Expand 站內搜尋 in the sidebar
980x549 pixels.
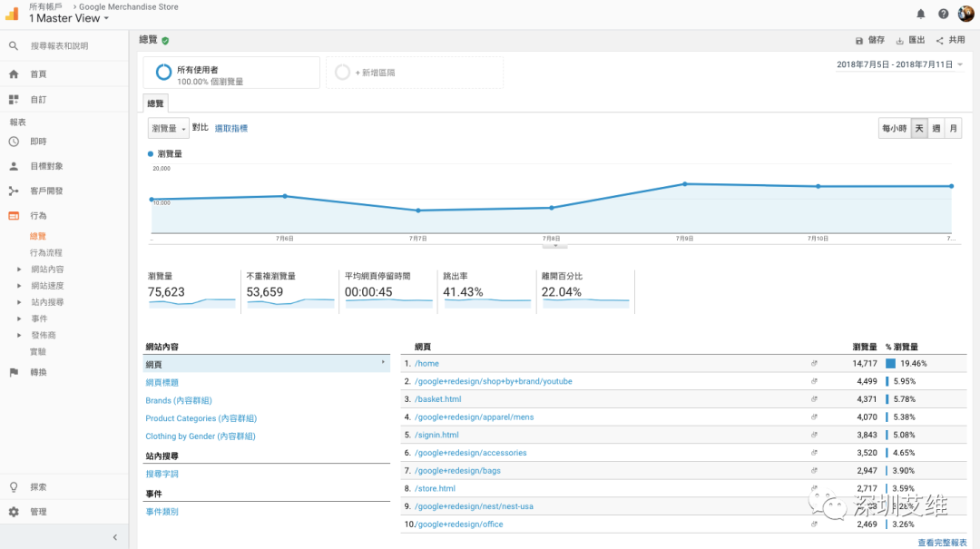click(19, 302)
